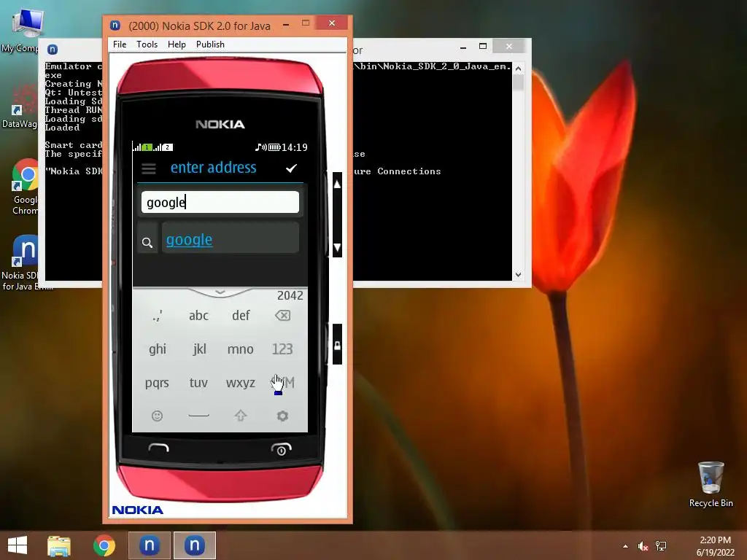
Task: Click the Nokia SDK title bar icon
Action: click(x=115, y=26)
